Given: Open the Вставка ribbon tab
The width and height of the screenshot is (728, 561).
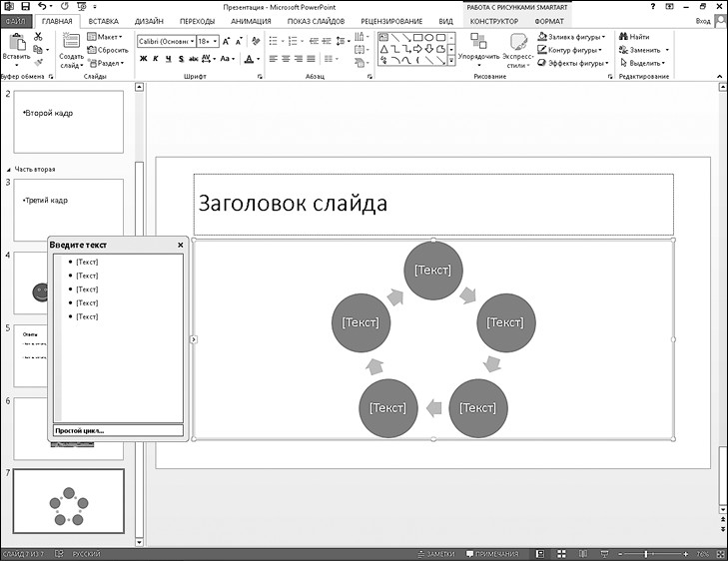Looking at the screenshot, I should (103, 20).
